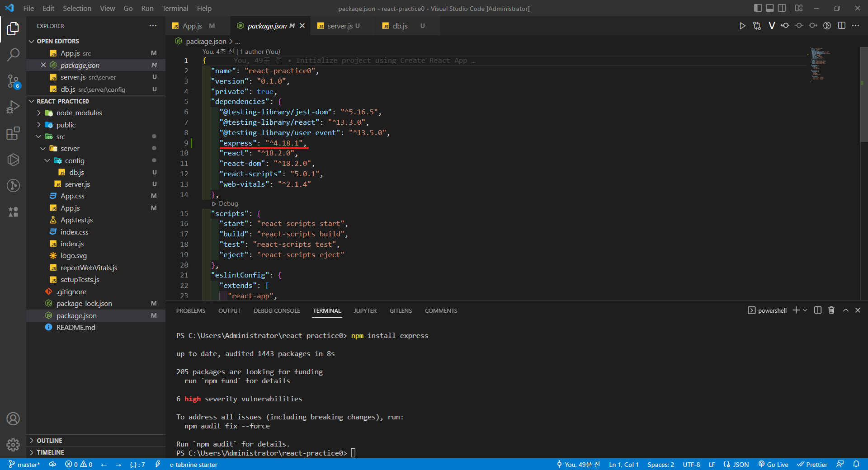Click Go Live in status bar
This screenshot has height=470, width=868.
pyautogui.click(x=774, y=465)
